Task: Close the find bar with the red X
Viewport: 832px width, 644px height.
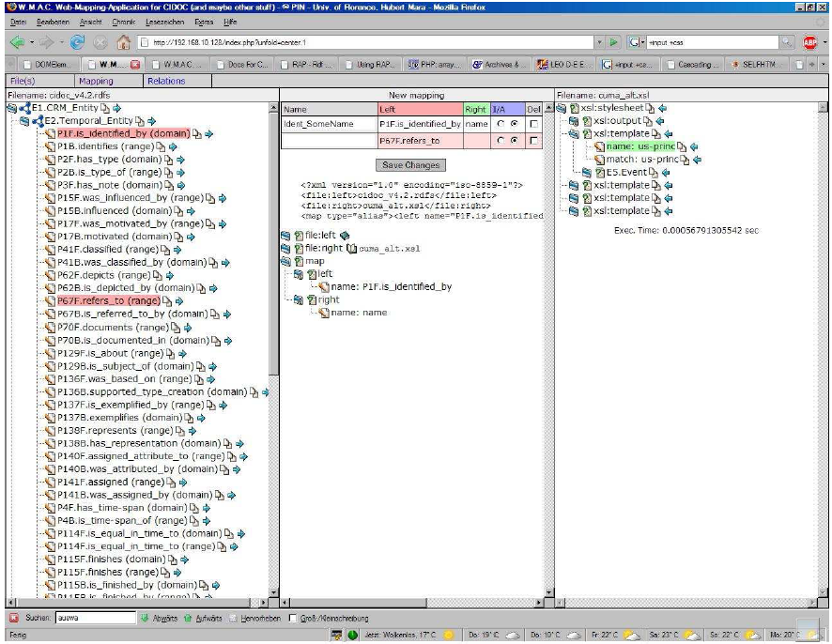Action: (14, 618)
